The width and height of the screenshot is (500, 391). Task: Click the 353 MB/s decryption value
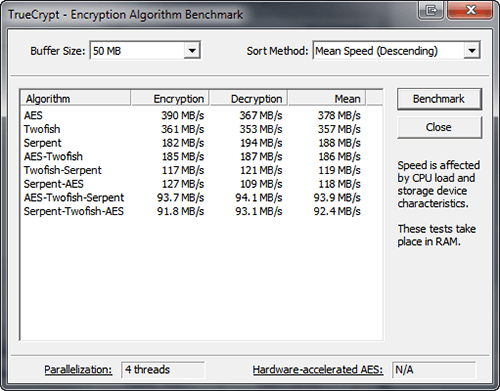pos(261,129)
